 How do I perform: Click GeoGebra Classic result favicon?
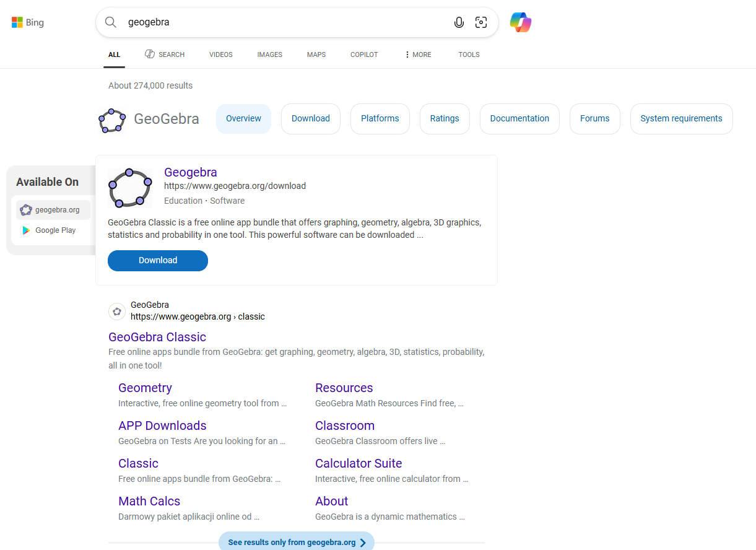point(117,311)
